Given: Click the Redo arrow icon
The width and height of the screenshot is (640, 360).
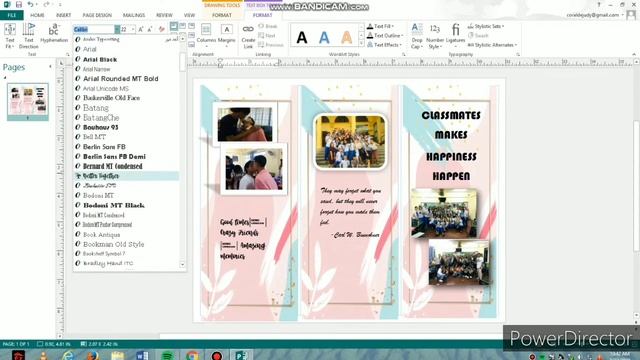Looking at the screenshot, I should tap(46, 4).
